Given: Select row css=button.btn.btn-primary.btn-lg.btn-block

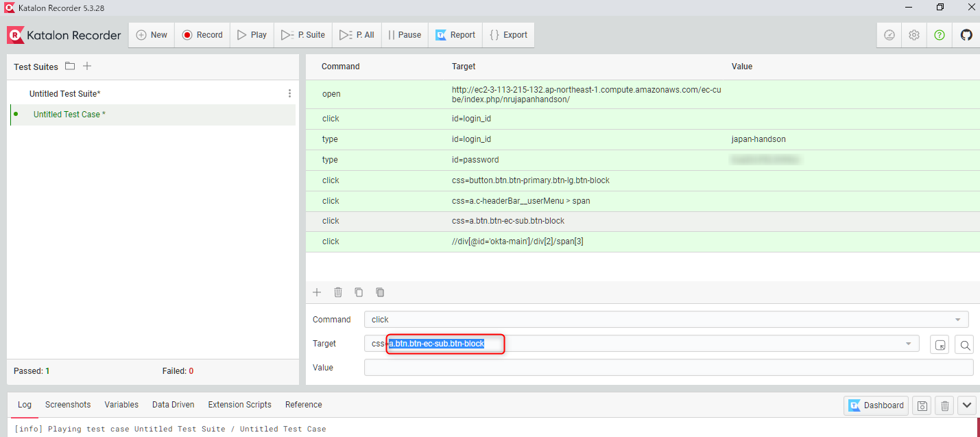Looking at the screenshot, I should 643,180.
